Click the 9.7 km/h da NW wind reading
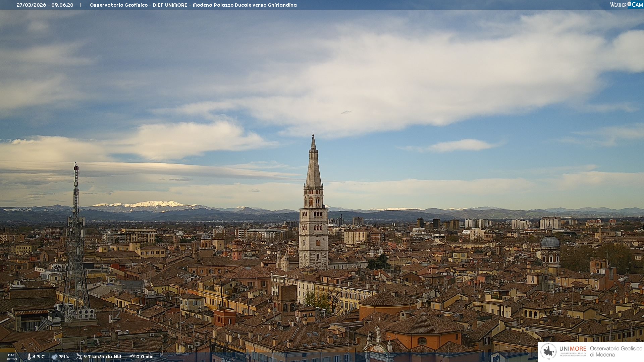The image size is (644, 362). click(102, 357)
